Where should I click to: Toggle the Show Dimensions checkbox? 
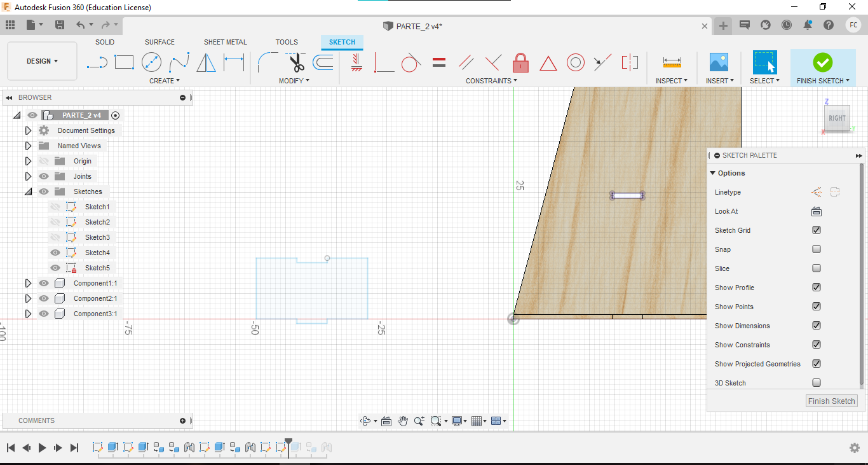tap(817, 326)
